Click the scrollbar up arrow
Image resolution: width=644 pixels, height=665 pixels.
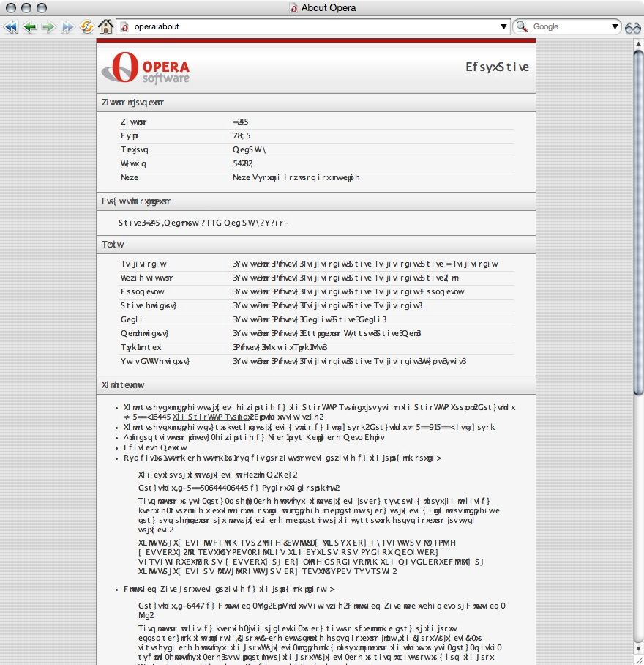click(638, 44)
